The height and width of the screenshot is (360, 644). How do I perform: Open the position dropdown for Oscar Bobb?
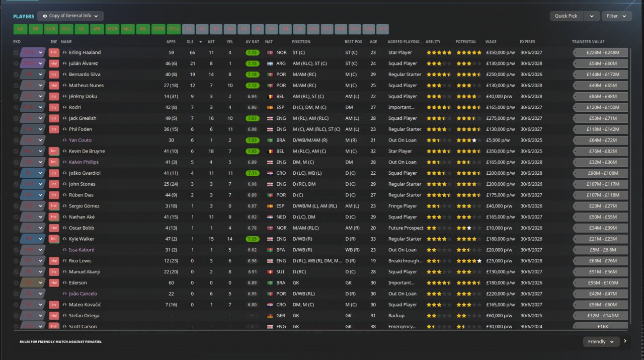33,228
